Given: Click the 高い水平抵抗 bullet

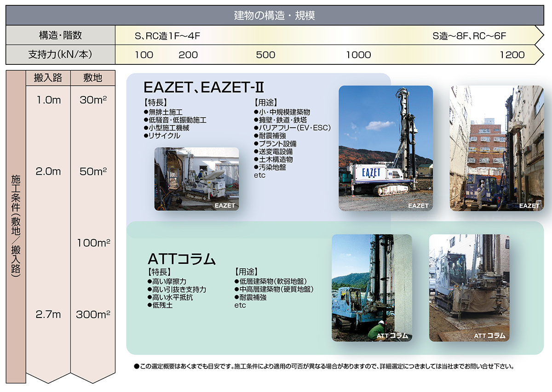Looking at the screenshot, I should click(170, 297).
